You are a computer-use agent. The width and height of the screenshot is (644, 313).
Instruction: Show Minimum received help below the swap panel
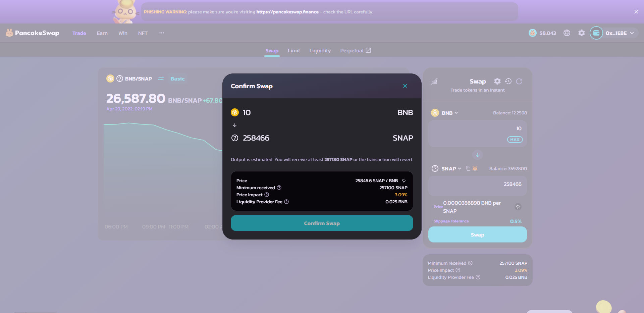[x=470, y=263]
